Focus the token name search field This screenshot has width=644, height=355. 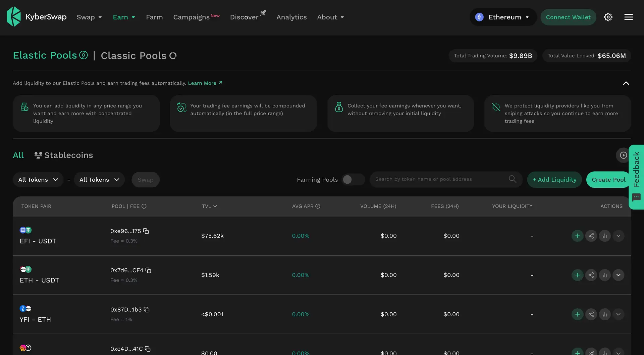[439, 179]
